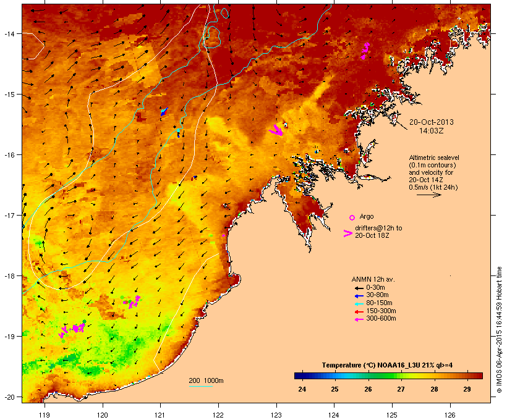The height and width of the screenshot is (420, 507).
Task: Click the velocity scale arrow under 0.5m/s
Action: pos(428,195)
